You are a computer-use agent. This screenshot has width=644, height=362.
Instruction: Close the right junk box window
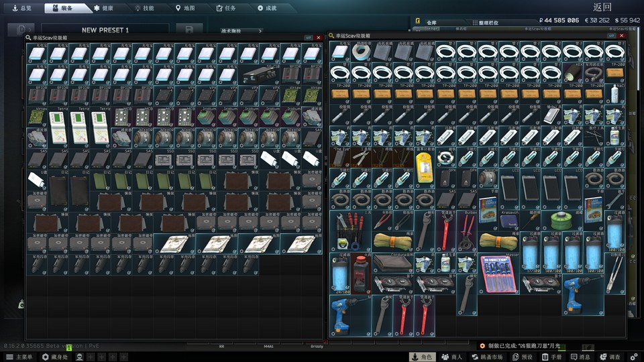click(621, 36)
